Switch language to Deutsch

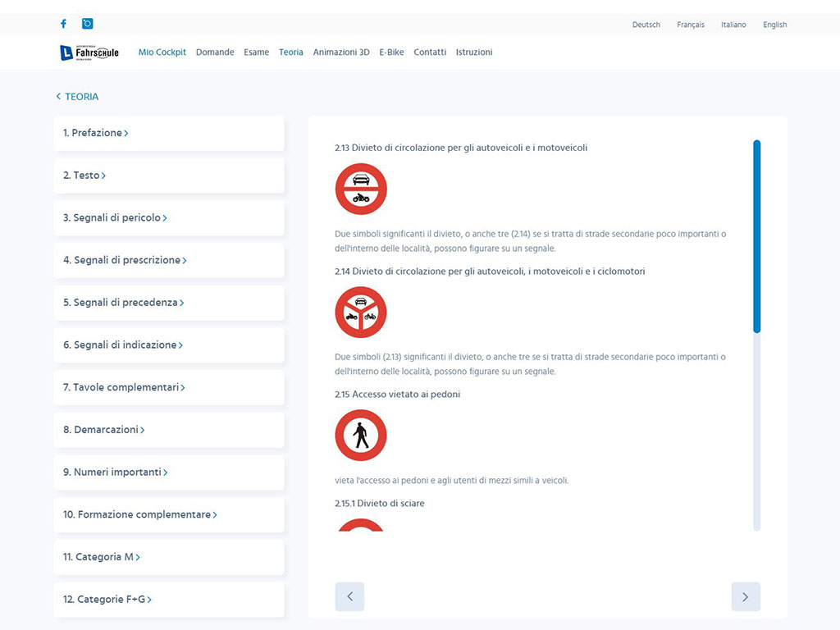click(x=646, y=25)
